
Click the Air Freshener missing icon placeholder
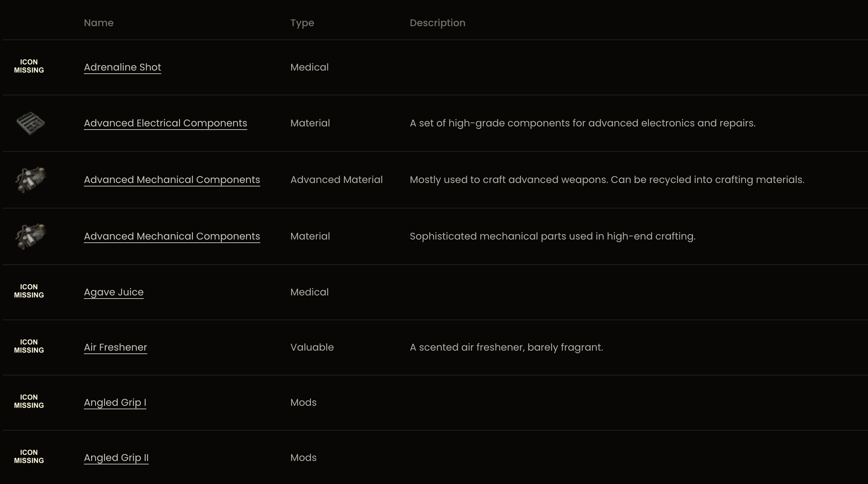pos(29,346)
